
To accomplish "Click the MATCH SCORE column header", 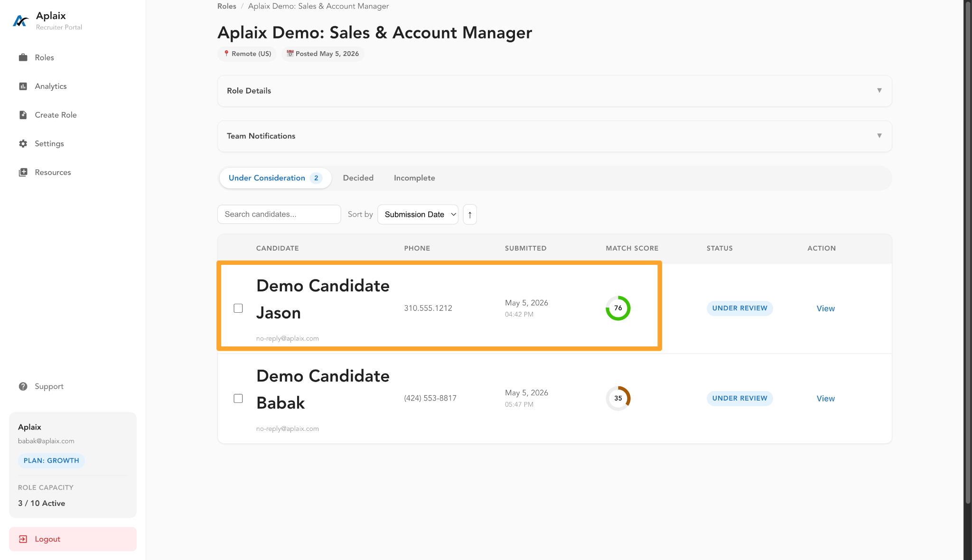I will tap(632, 248).
